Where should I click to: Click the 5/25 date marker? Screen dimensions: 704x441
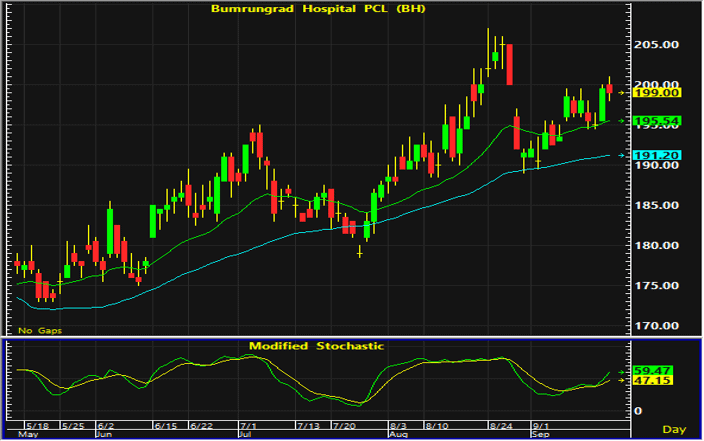coord(73,426)
